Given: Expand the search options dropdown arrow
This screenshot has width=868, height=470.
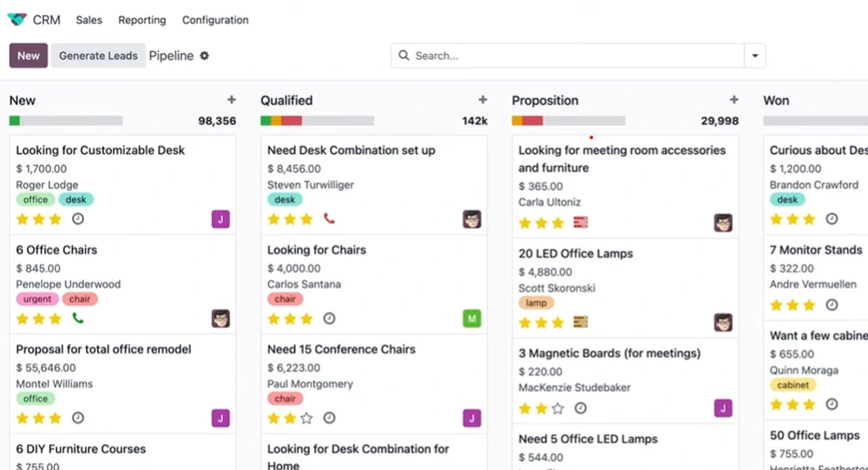Looking at the screenshot, I should coord(754,56).
